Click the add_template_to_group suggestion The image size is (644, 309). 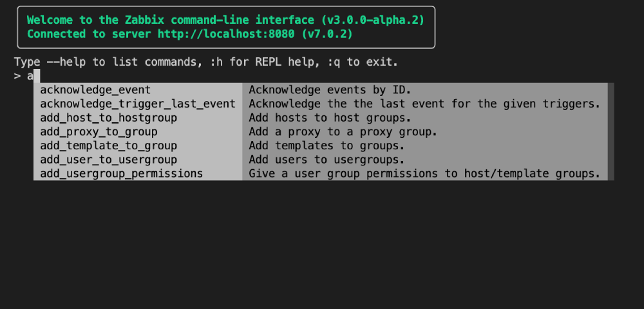tap(108, 146)
